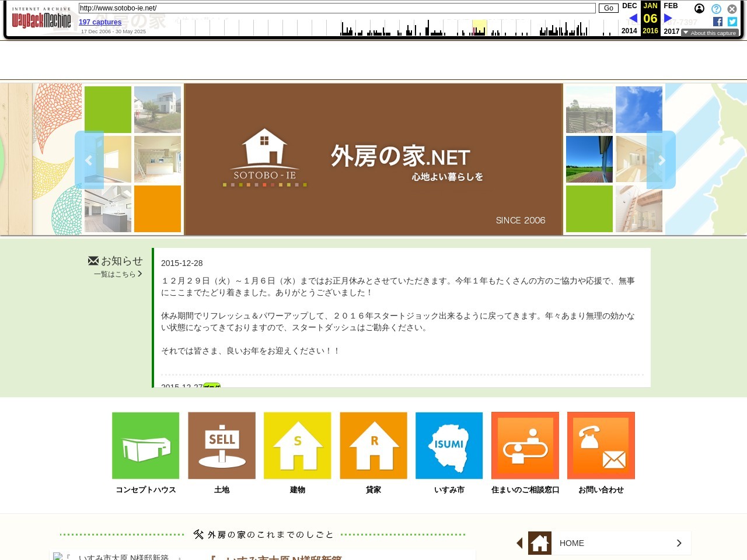Click the left triangle beside HOME
747x560 pixels.
(x=519, y=543)
